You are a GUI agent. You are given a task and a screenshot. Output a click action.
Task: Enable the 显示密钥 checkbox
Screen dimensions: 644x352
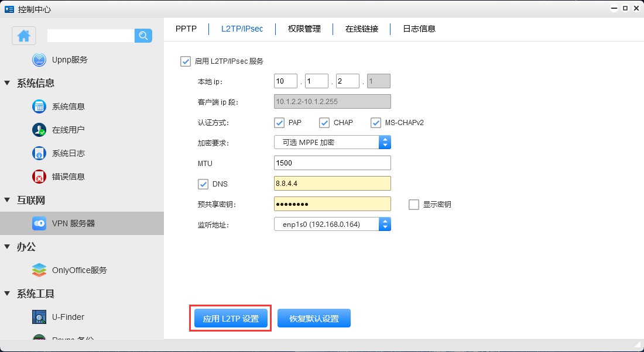(414, 205)
